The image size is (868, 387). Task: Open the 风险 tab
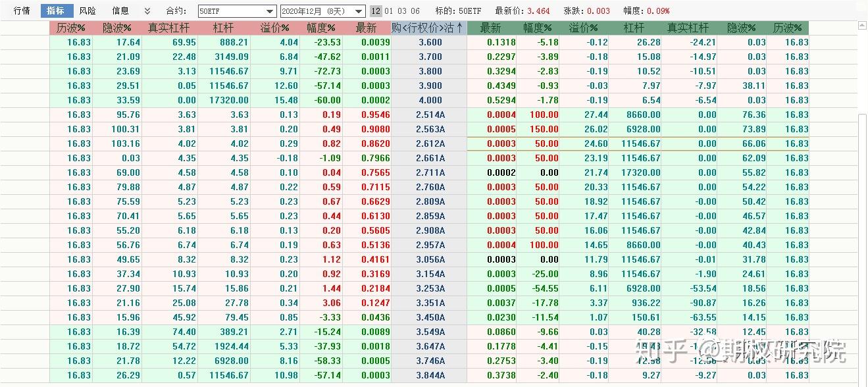(x=86, y=11)
